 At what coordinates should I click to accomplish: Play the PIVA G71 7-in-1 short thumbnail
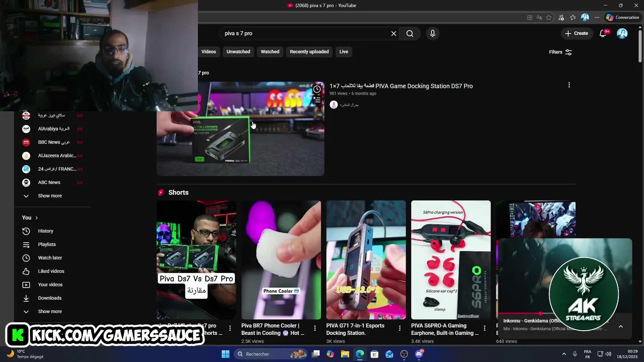coord(366,260)
